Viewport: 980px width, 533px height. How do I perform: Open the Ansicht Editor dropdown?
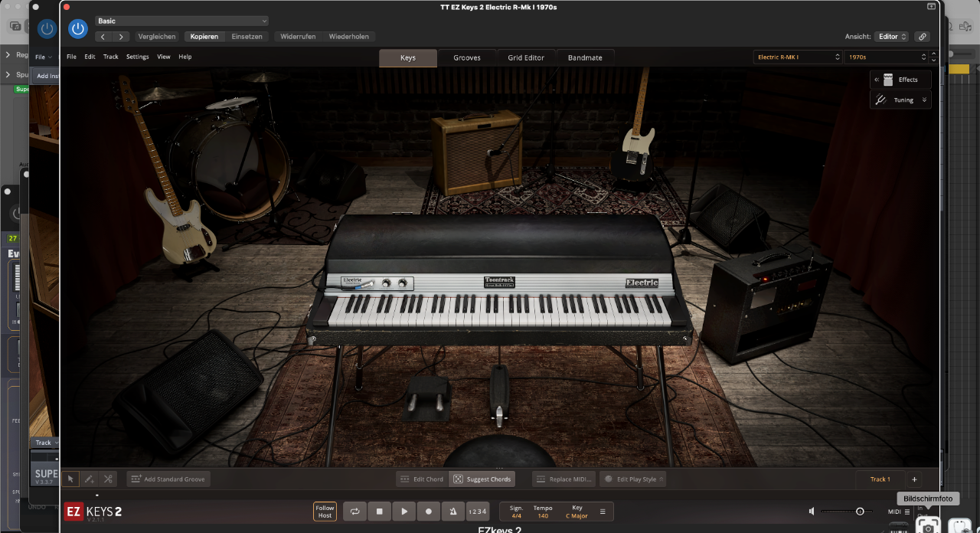(x=891, y=37)
